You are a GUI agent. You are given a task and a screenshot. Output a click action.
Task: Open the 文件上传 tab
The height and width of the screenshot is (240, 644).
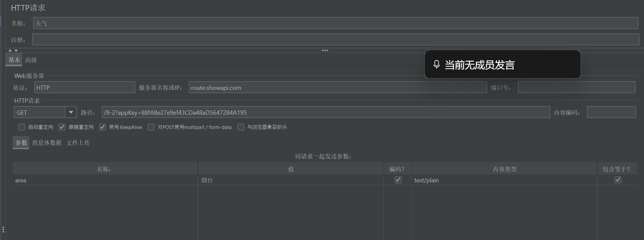pos(78,143)
